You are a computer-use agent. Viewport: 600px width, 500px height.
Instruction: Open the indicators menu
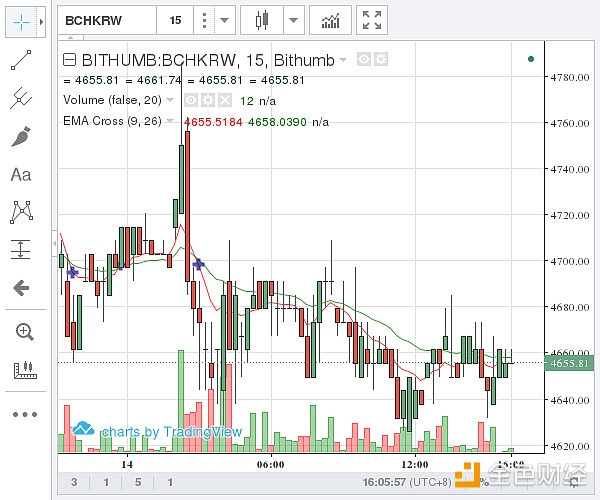pos(330,20)
